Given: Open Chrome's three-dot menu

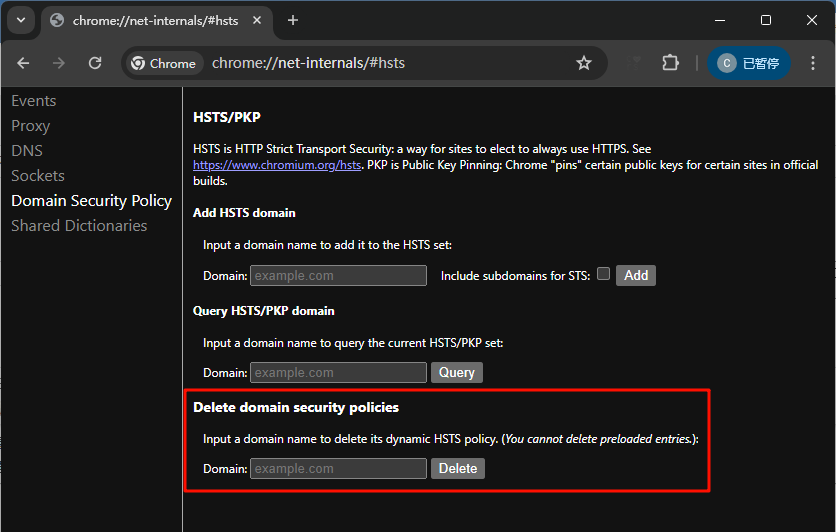Looking at the screenshot, I should [x=812, y=63].
